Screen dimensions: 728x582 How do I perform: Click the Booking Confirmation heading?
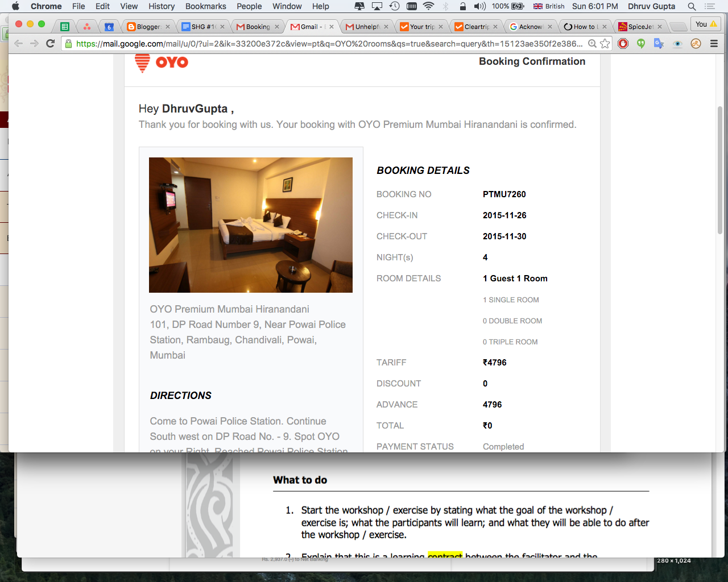click(532, 61)
